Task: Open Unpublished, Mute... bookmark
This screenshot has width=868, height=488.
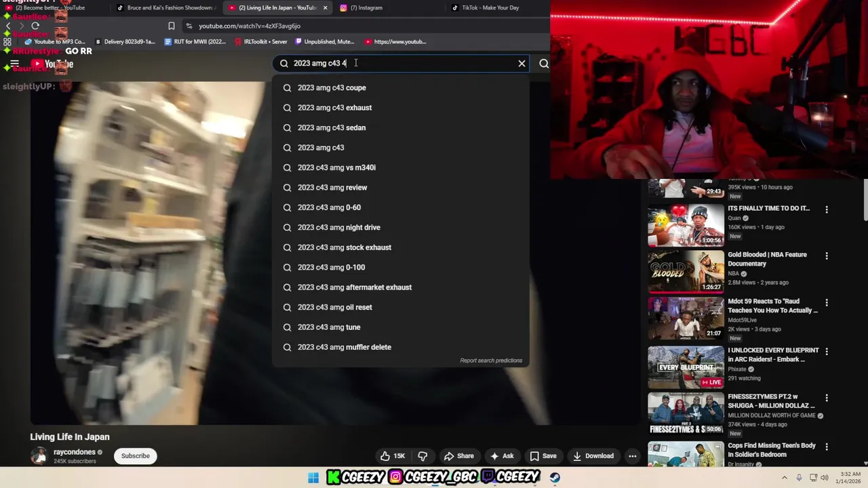Action: 324,41
